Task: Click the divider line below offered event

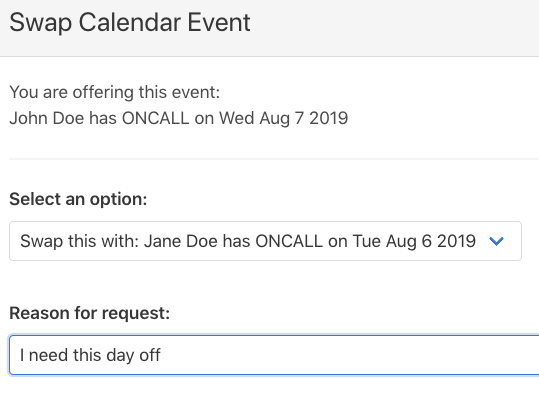Action: click(274, 159)
